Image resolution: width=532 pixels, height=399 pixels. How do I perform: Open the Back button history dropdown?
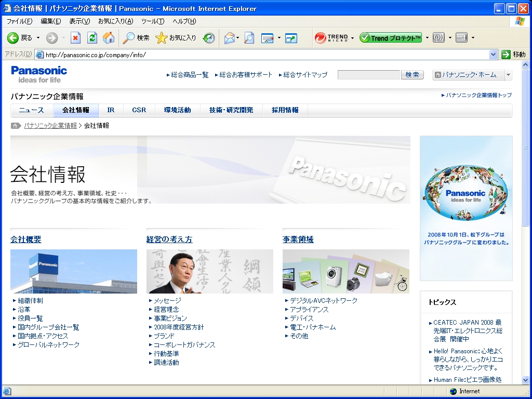[x=38, y=37]
